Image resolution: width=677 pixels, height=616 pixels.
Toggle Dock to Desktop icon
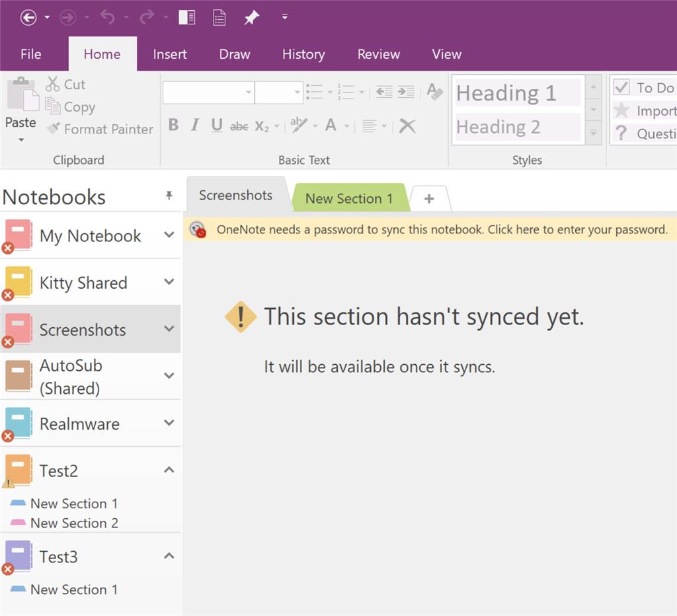tap(187, 17)
